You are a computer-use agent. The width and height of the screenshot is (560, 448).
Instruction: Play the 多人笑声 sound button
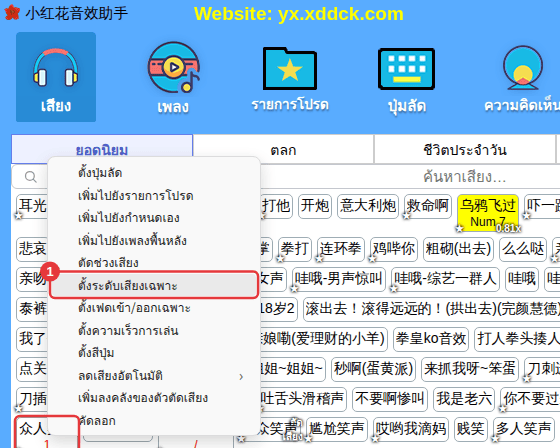(x=523, y=429)
